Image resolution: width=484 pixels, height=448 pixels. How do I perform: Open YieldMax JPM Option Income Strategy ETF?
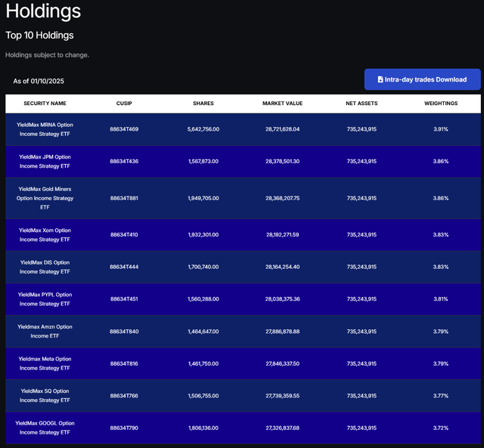coord(45,161)
